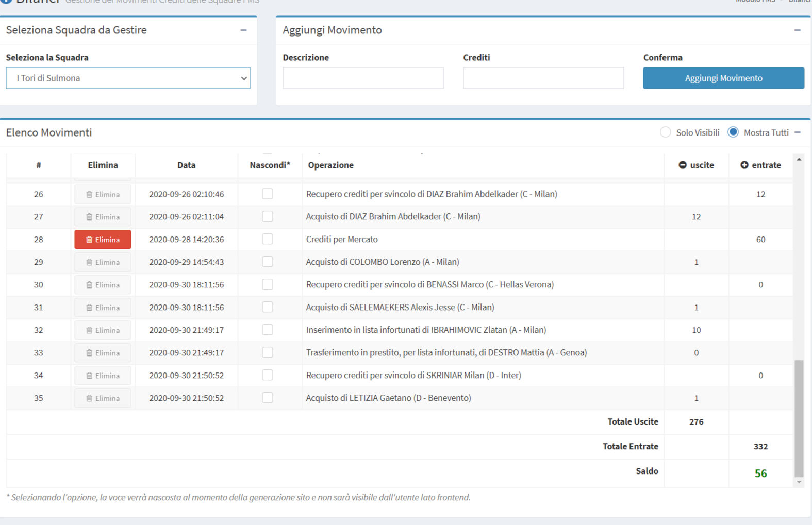Click the Elimina button in row 33
The image size is (812, 525).
coord(103,353)
